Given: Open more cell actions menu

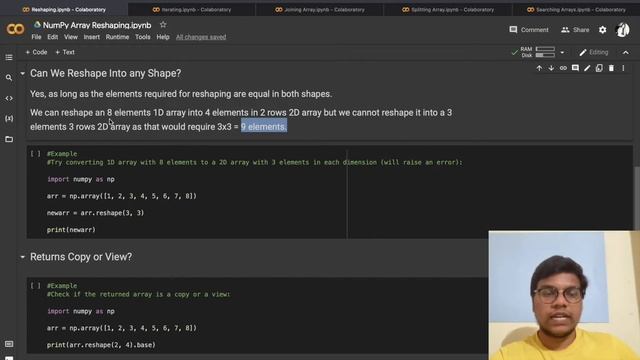Looking at the screenshot, I should click(623, 68).
